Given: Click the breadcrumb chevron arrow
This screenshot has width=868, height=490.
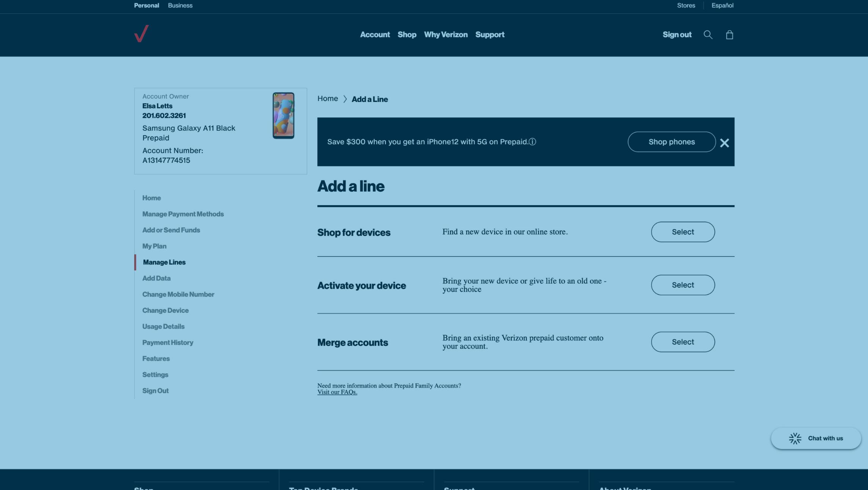Looking at the screenshot, I should 345,99.
